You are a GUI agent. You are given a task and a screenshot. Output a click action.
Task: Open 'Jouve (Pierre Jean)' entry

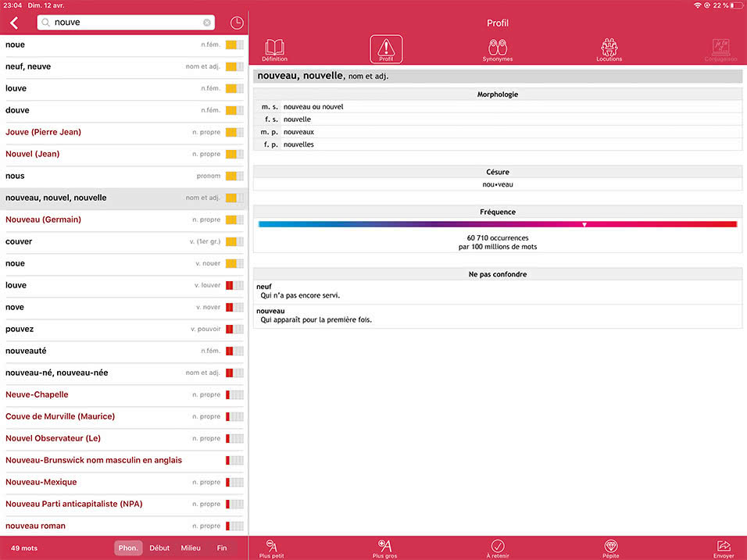124,132
